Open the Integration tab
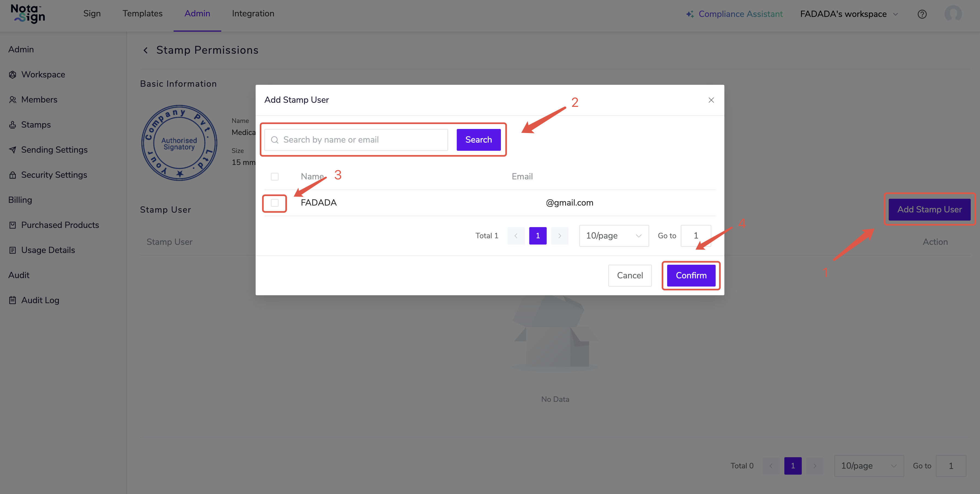980x494 pixels. pos(253,14)
